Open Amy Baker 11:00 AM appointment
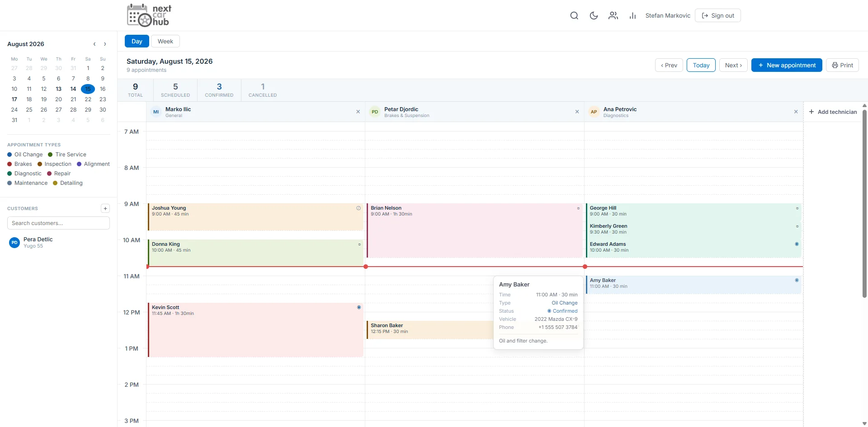The height and width of the screenshot is (427, 868). (693, 285)
